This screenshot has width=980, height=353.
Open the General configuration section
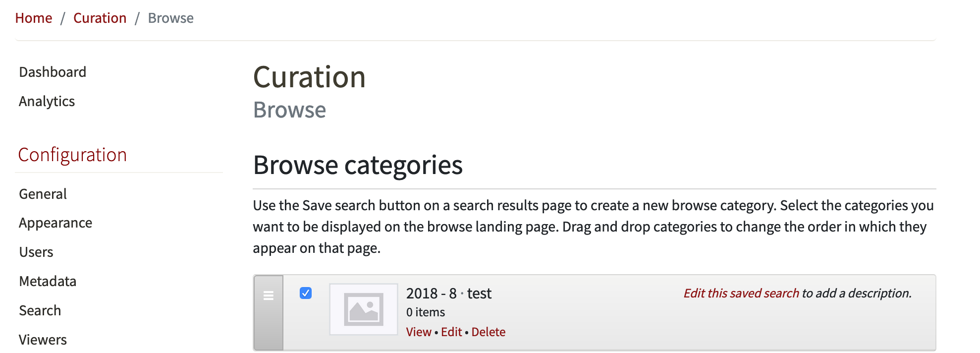42,194
